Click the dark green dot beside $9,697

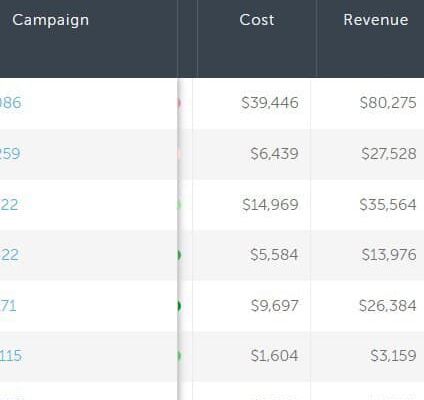179,306
